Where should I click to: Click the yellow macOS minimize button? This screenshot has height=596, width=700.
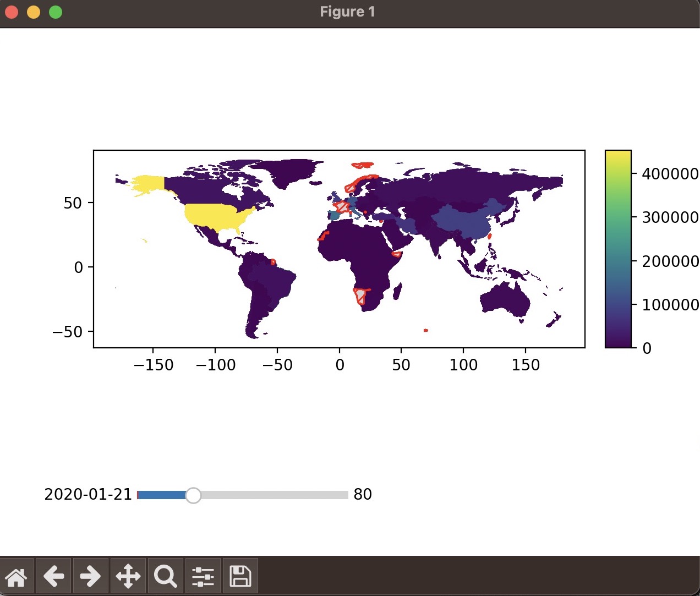(x=34, y=12)
